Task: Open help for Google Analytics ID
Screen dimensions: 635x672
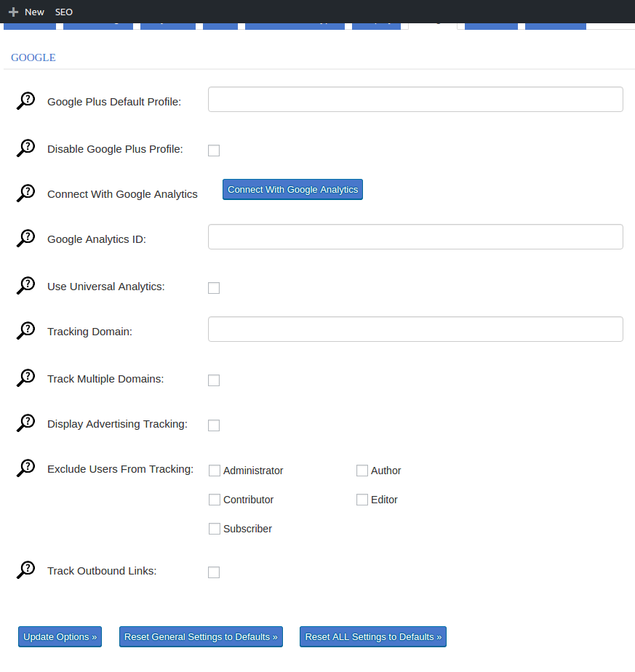Action: coord(25,238)
